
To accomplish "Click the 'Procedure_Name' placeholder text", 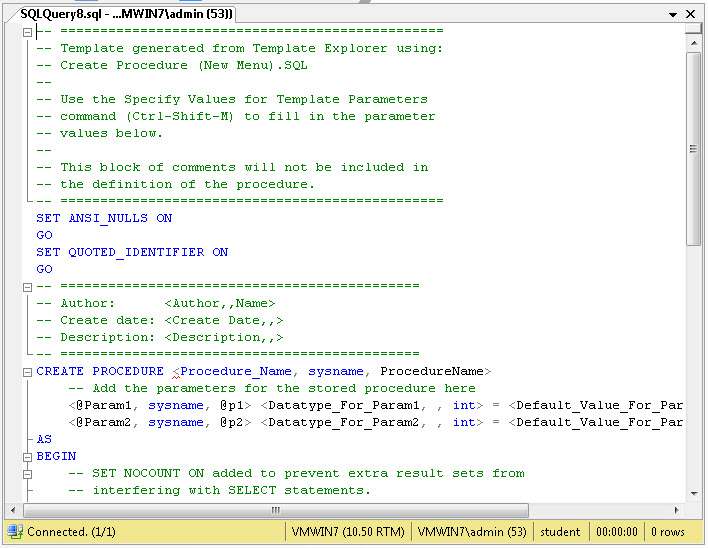I will [x=236, y=372].
